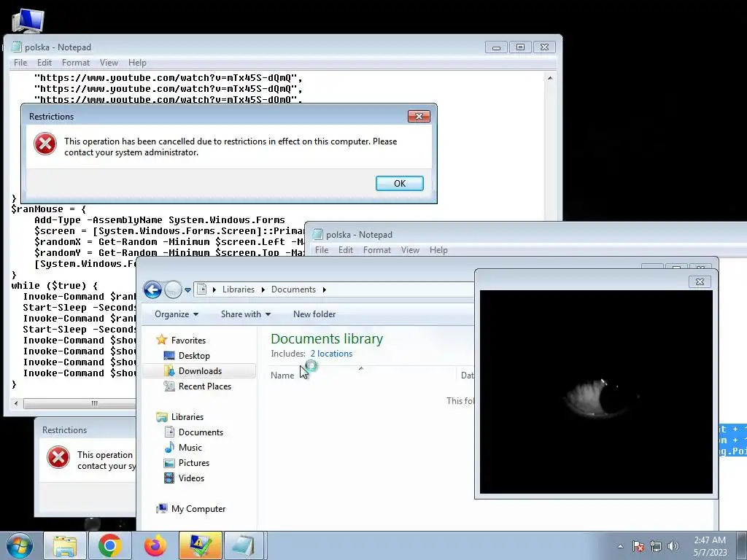Screen dimensions: 747x560
Task: Select Music library
Action: (x=190, y=448)
